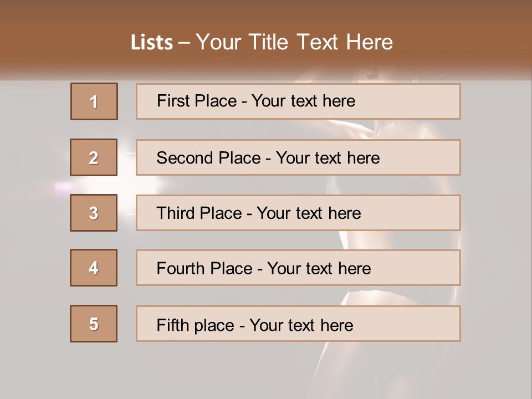
Task: Select the number 2 square
Action: [x=94, y=157]
